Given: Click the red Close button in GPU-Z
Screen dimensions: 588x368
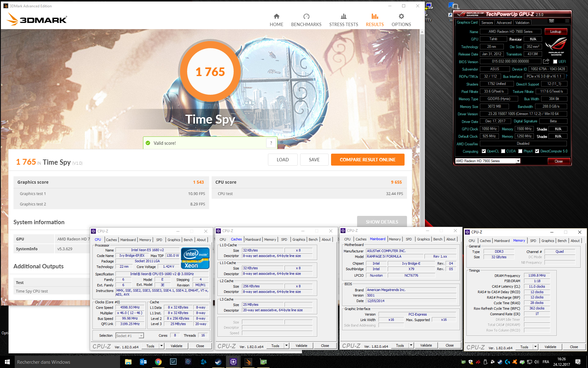Looking at the screenshot, I should (559, 161).
